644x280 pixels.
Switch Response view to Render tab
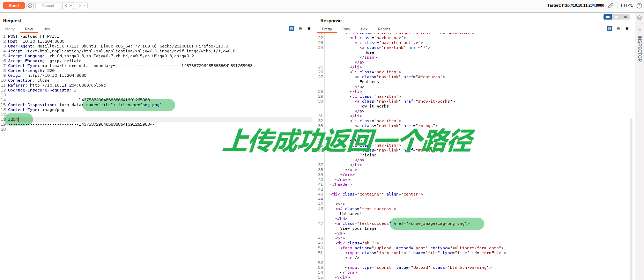click(x=384, y=29)
